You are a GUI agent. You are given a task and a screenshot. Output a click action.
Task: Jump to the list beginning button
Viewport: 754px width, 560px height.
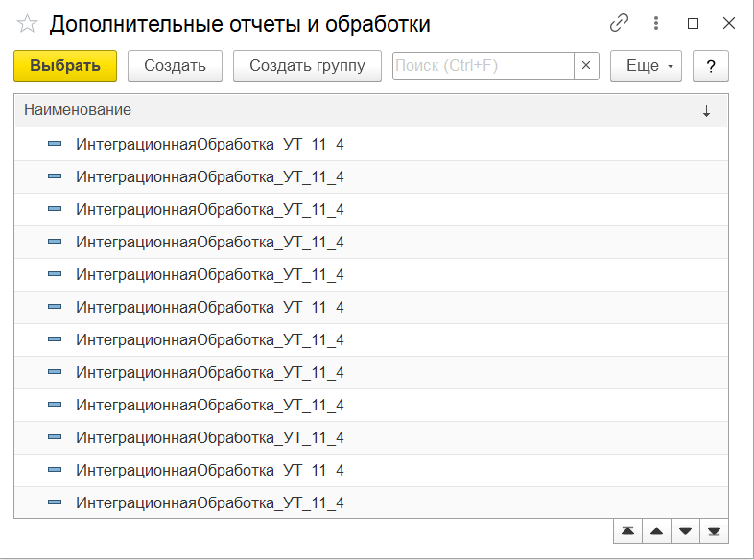[x=627, y=531]
